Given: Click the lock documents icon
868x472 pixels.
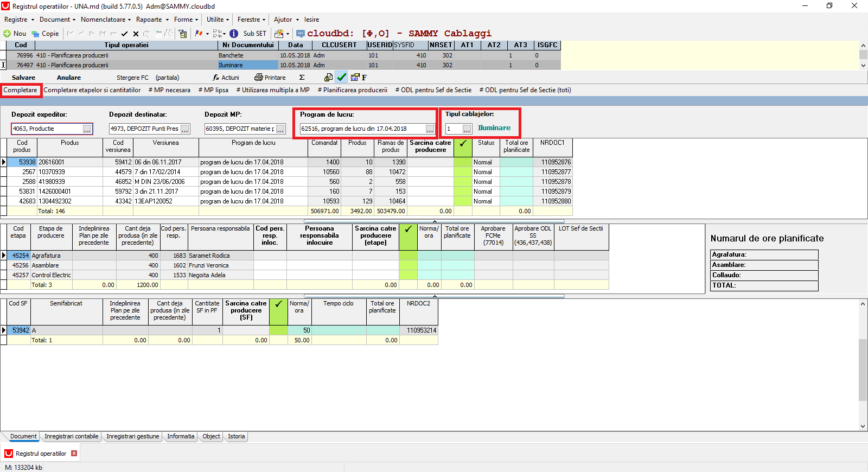Looking at the screenshot, I should pyautogui.click(x=328, y=78).
